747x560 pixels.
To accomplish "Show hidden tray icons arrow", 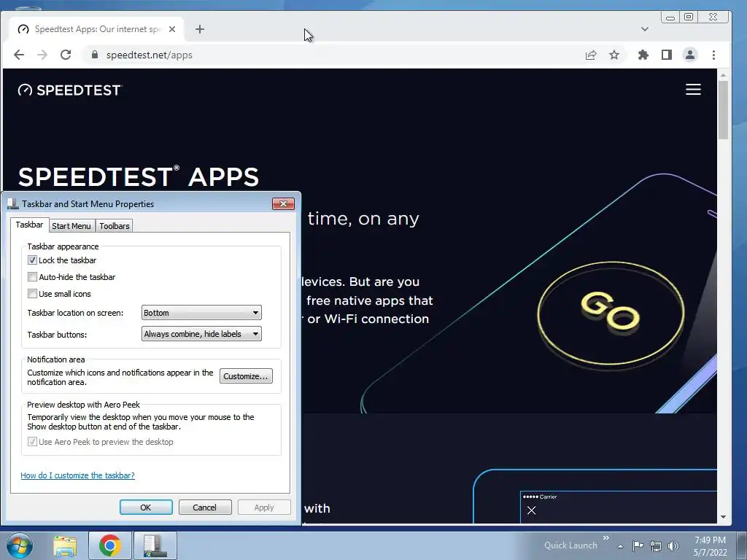I will coord(620,546).
